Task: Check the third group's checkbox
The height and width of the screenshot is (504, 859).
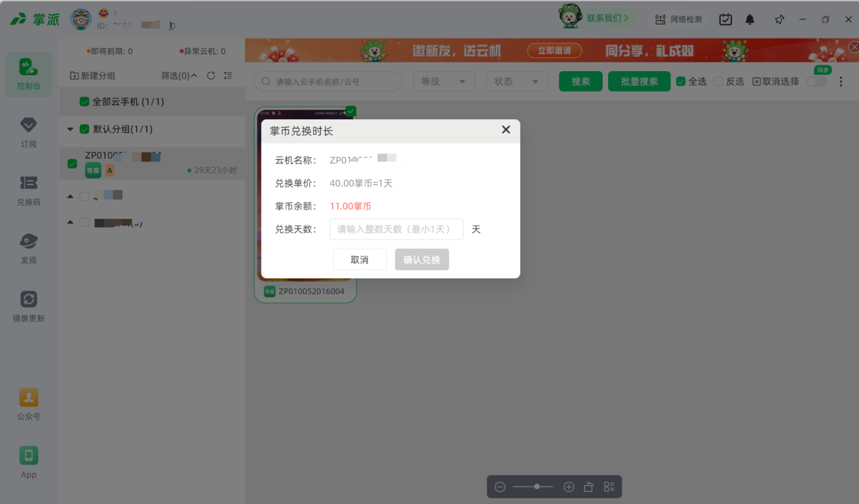Action: (84, 222)
